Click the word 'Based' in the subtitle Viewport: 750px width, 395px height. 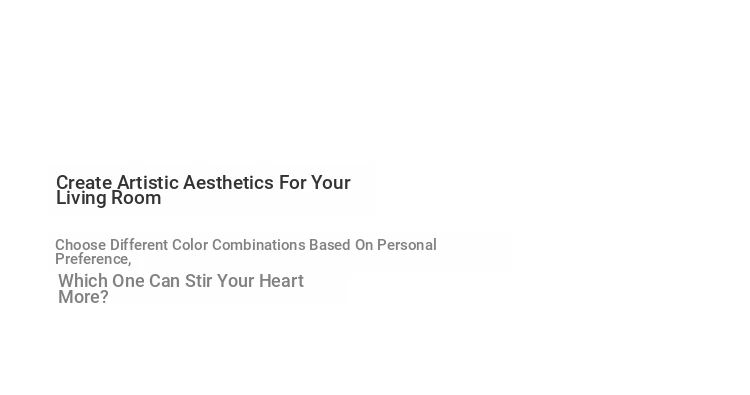(330, 245)
